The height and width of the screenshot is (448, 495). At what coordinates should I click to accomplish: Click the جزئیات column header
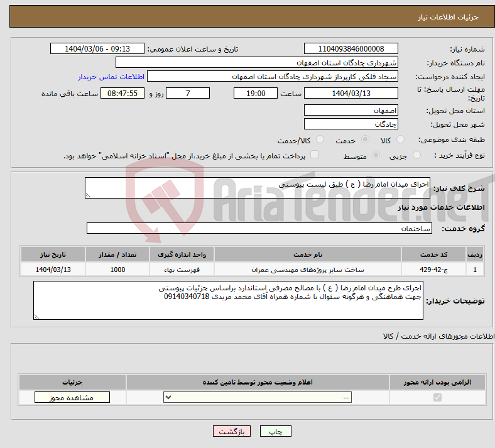pyautogui.click(x=72, y=382)
